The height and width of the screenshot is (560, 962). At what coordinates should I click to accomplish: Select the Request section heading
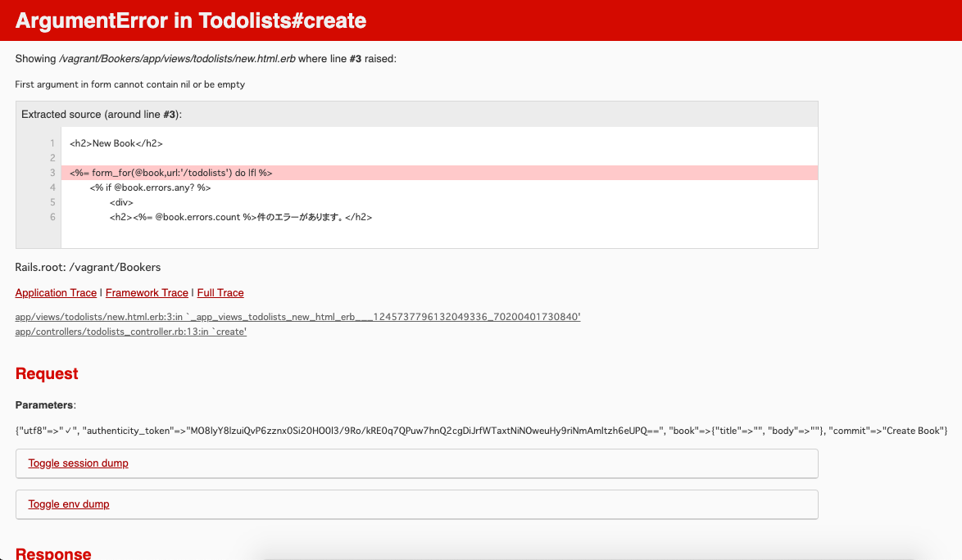pyautogui.click(x=47, y=373)
